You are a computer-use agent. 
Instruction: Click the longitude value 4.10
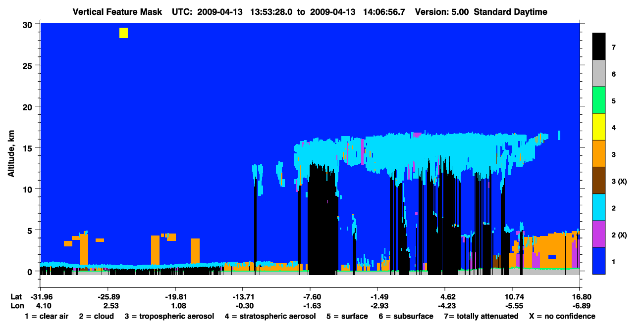click(44, 306)
